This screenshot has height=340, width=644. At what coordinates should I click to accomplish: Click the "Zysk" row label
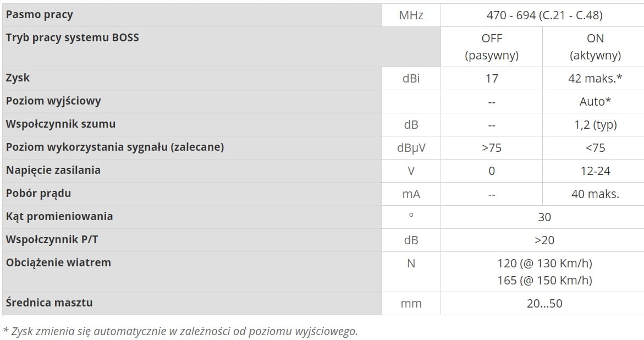[18, 78]
